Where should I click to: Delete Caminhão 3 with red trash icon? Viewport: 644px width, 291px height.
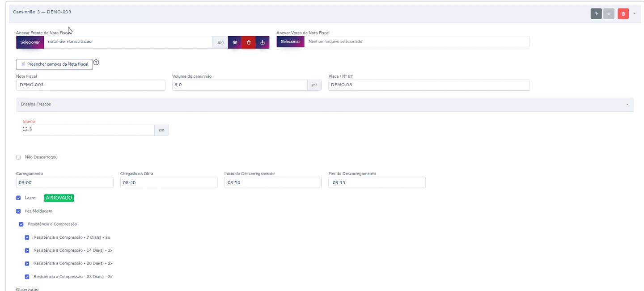pos(623,13)
